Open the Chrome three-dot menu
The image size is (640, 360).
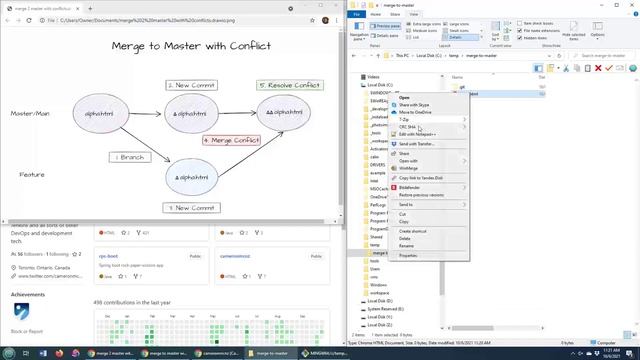pos(336,20)
